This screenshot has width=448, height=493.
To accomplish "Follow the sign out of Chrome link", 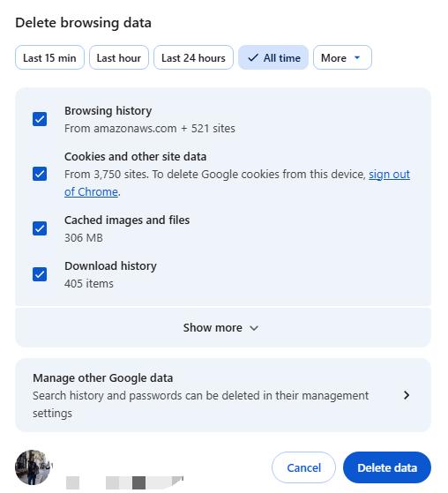I will [x=389, y=175].
